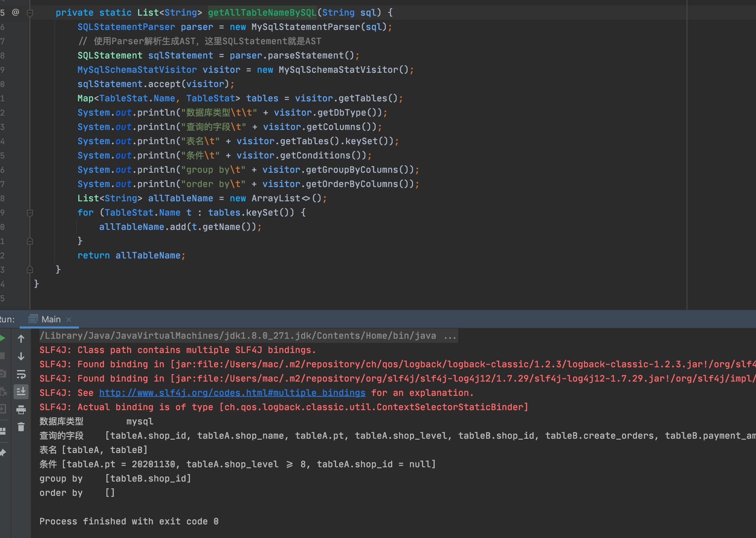The height and width of the screenshot is (538, 756).
Task: Take a thread dump snapshot
Action: coord(3,374)
